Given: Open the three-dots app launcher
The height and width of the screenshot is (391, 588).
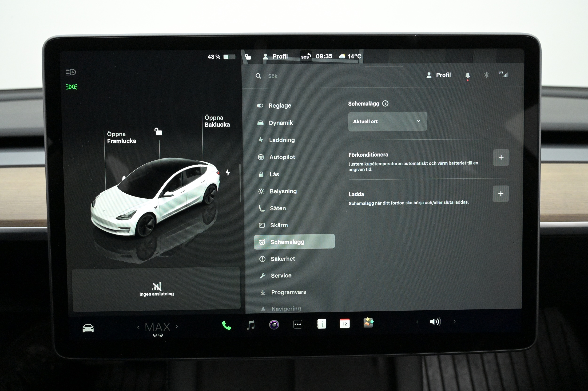Looking at the screenshot, I should point(298,324).
